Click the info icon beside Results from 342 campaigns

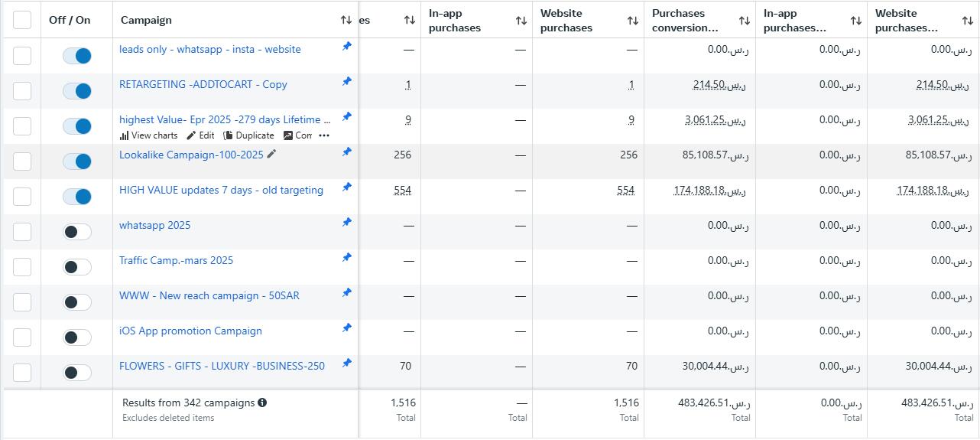click(262, 403)
